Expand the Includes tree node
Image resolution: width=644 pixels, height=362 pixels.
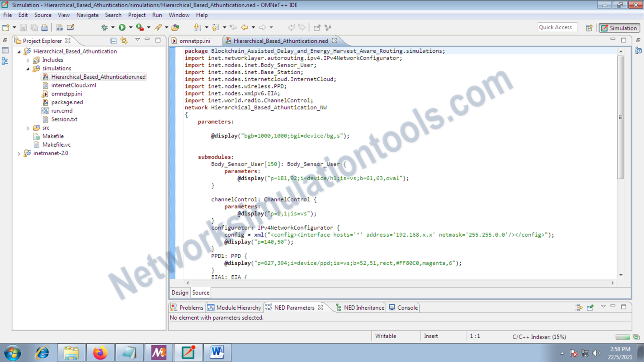(x=28, y=59)
